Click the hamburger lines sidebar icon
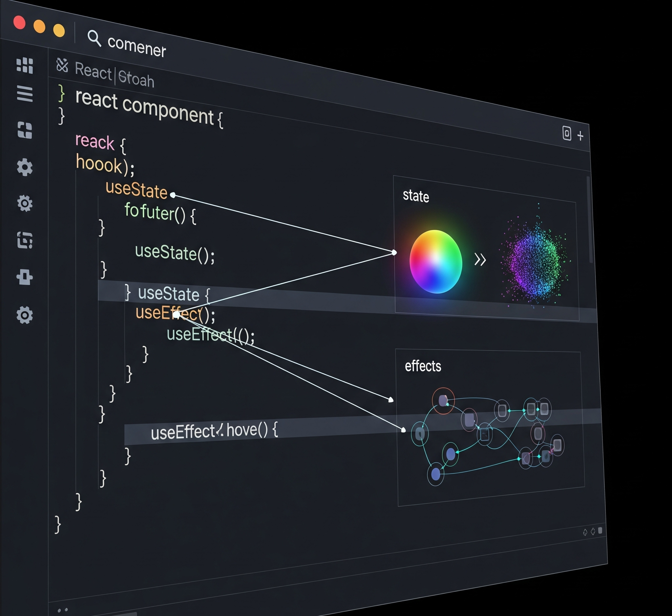Image resolution: width=672 pixels, height=616 pixels. tap(25, 94)
